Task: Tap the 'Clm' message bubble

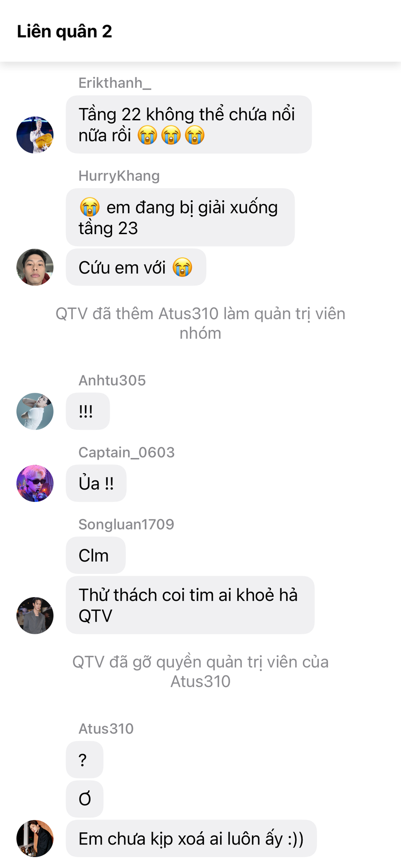Action: click(95, 555)
